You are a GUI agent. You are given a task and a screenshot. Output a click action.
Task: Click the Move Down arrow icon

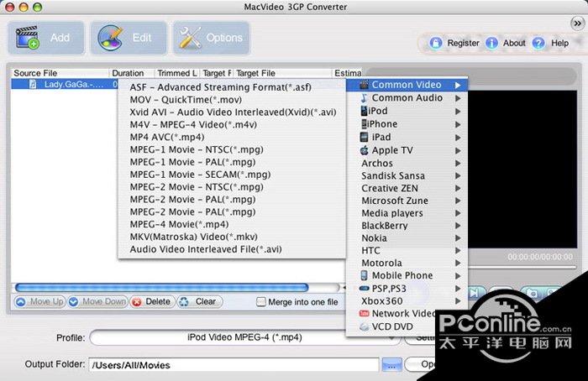(74, 302)
